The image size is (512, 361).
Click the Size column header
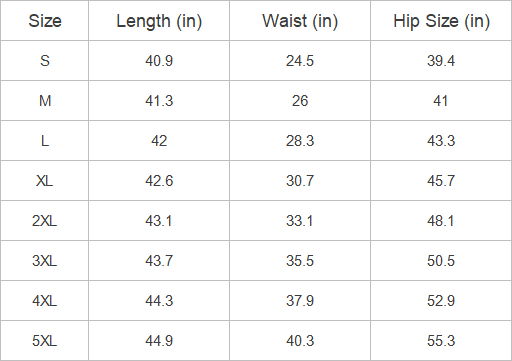[45, 21]
